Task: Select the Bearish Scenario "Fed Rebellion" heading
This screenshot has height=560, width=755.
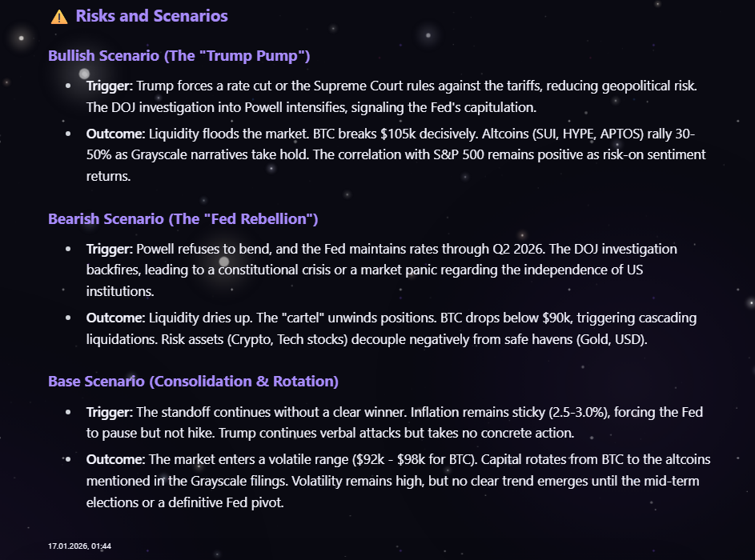Action: (x=183, y=218)
